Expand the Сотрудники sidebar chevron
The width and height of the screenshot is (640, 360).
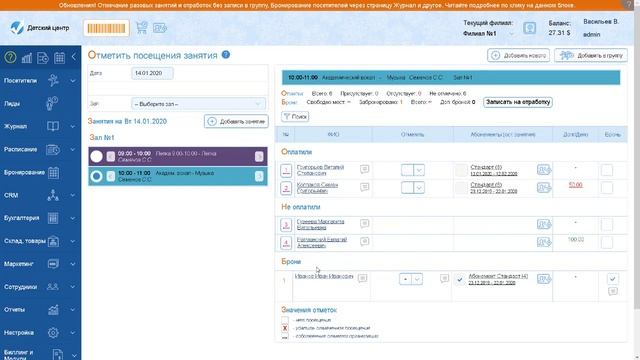[x=73, y=287]
